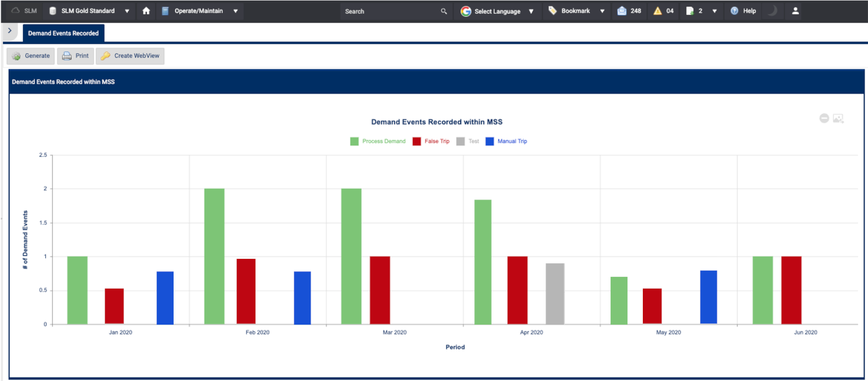868x381 pixels.
Task: Open the inbox messages showing 248
Action: 629,11
